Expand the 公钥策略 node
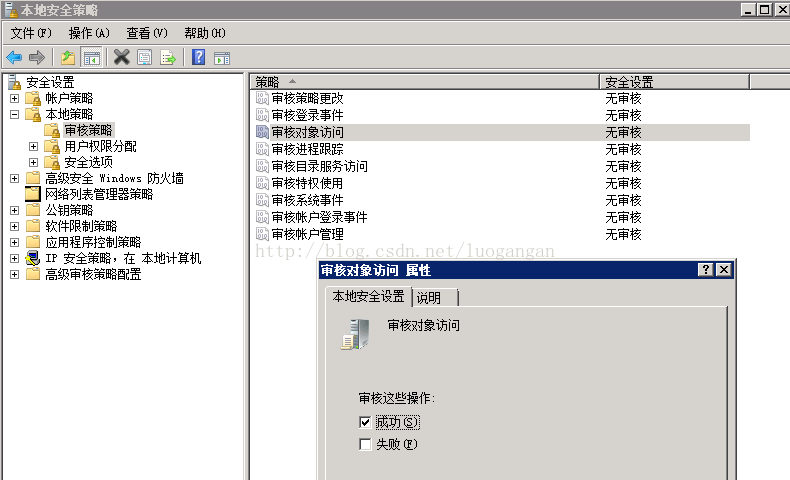 15,211
